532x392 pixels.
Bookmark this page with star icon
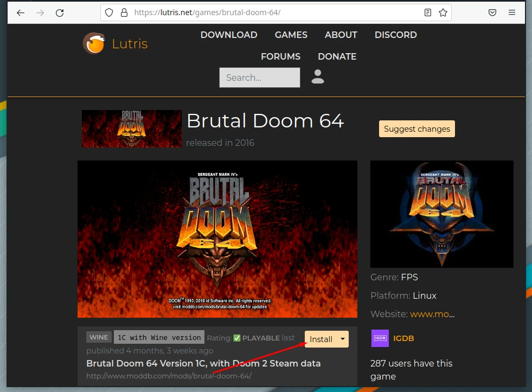pos(443,12)
